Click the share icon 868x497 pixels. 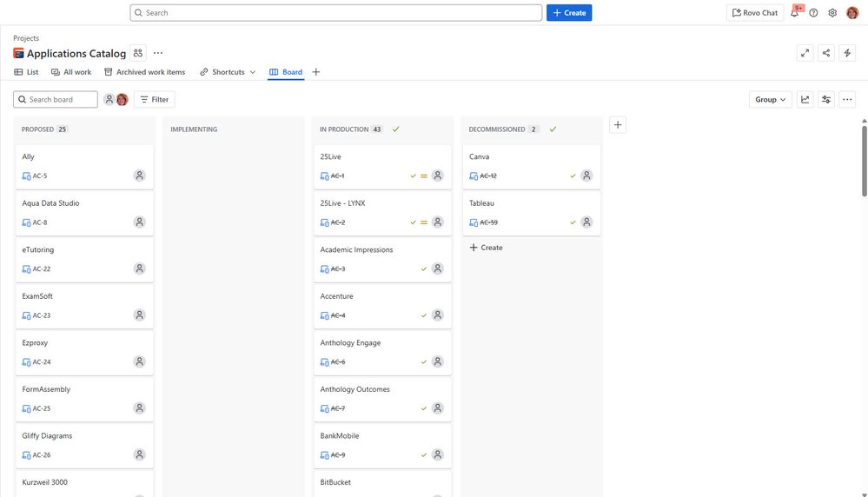coord(826,53)
